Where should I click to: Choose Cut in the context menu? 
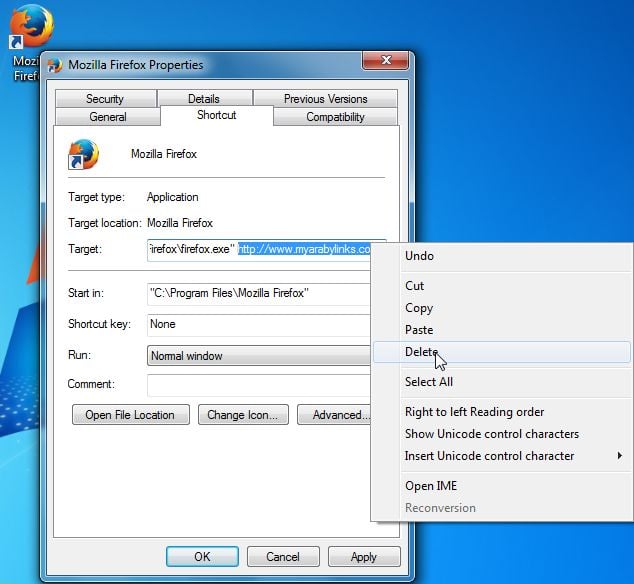tap(502, 286)
